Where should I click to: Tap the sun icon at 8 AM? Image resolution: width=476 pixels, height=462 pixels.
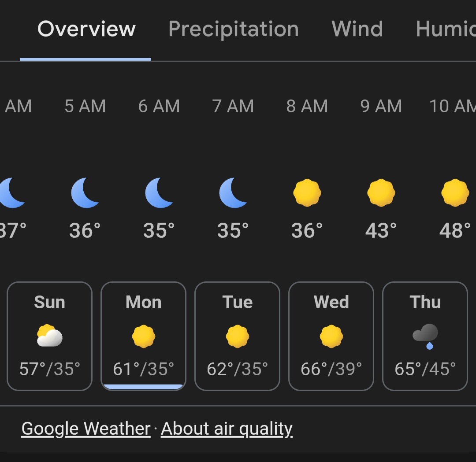[x=307, y=193]
